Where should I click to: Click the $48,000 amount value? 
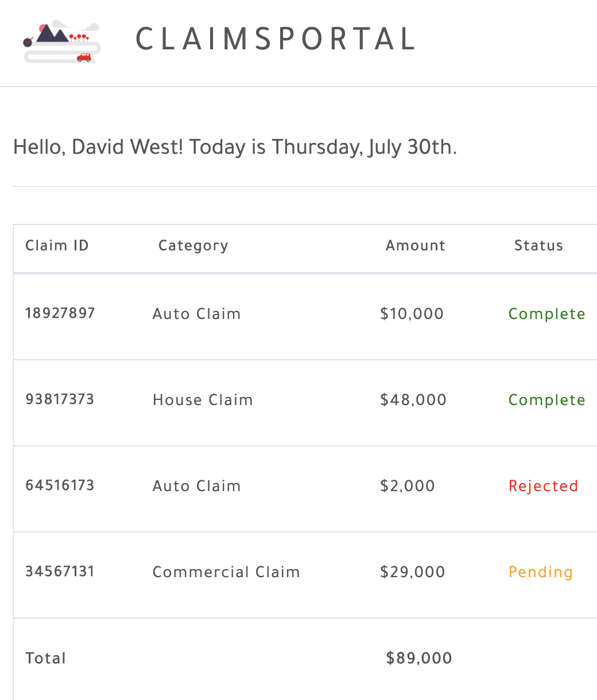(413, 400)
